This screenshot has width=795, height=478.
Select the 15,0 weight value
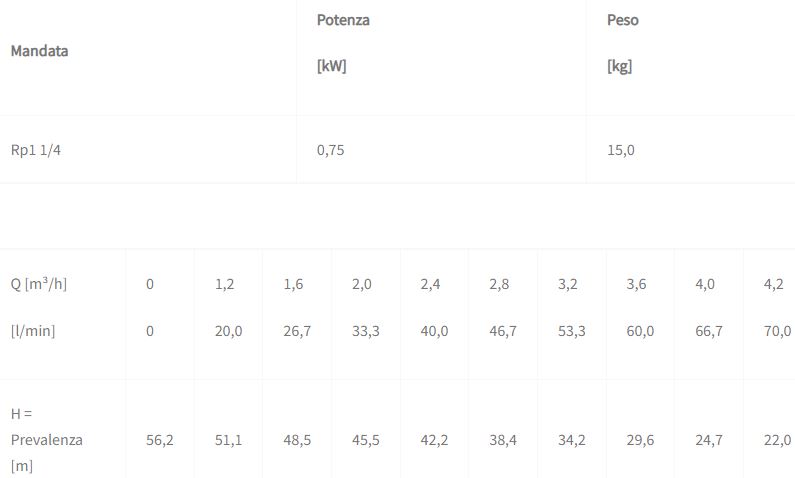621,150
